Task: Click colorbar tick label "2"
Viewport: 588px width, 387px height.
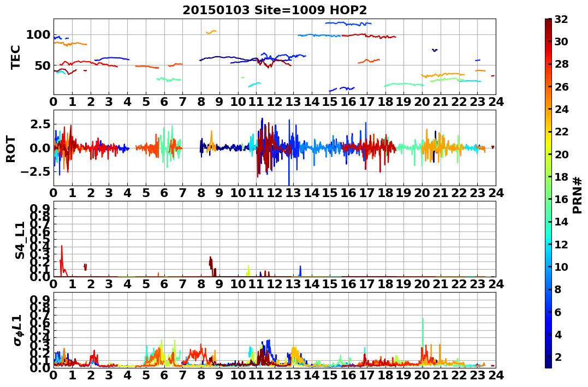Action: pos(558,356)
